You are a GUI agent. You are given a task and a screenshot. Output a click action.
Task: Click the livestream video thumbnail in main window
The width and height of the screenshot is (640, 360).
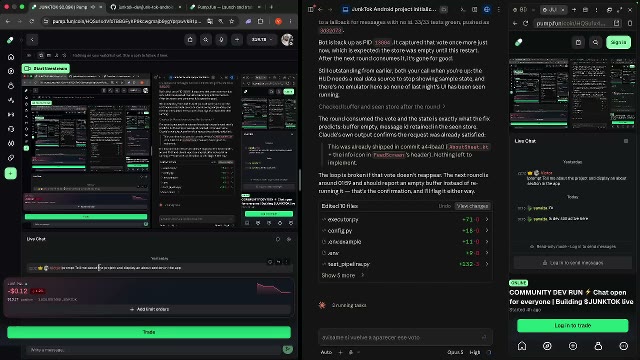coord(160,150)
